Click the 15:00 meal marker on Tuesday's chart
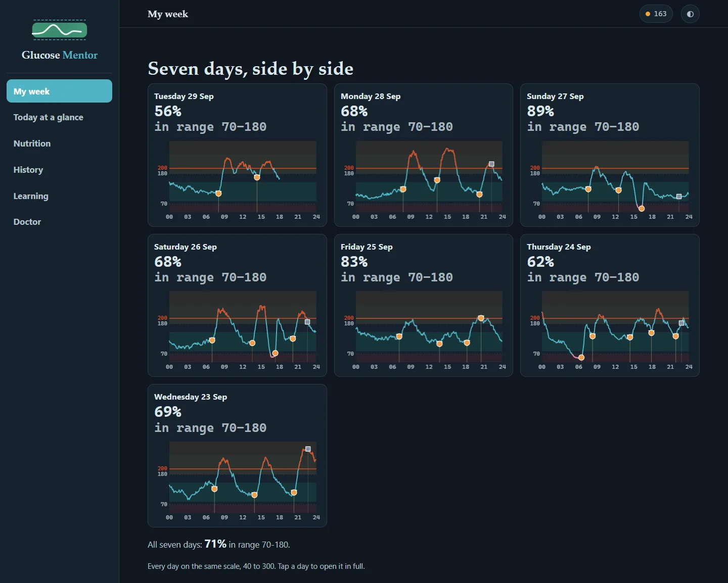 [257, 177]
